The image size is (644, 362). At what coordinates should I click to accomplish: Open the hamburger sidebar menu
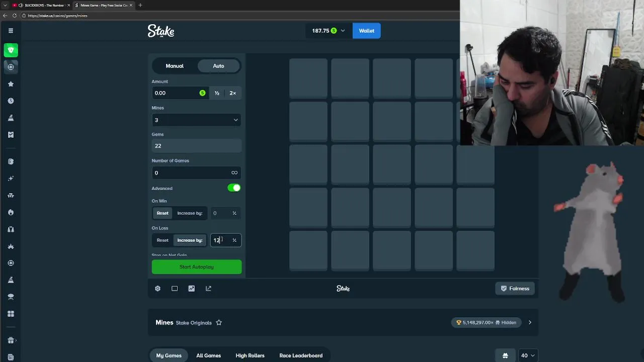tap(11, 31)
